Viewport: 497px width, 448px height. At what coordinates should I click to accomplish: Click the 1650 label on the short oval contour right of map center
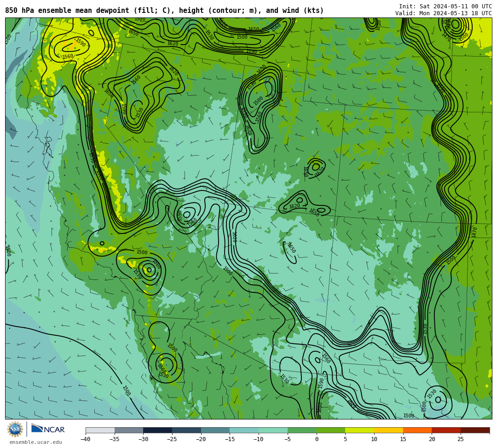(x=291, y=248)
